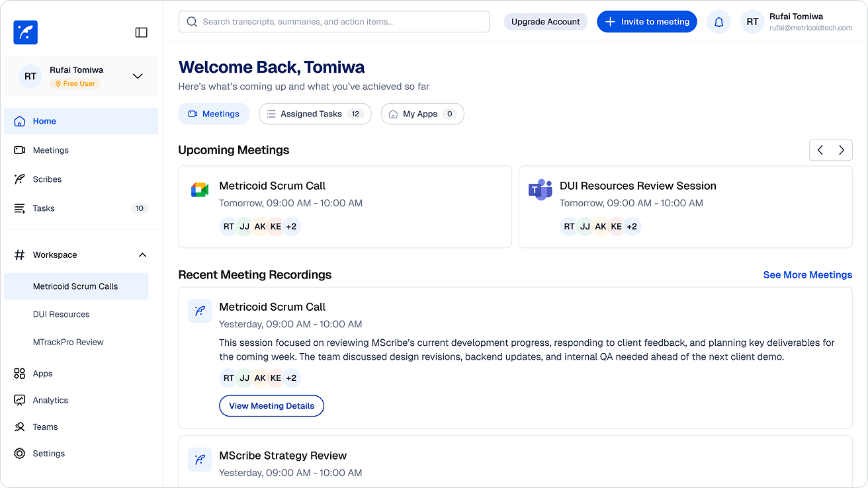This screenshot has width=868, height=488.
Task: Open the Apps section icon
Action: tap(20, 374)
